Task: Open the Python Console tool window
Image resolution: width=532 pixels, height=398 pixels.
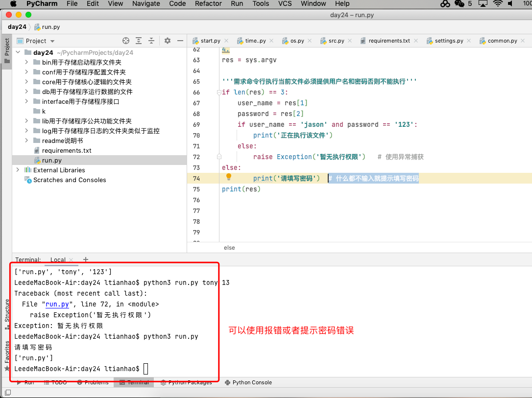Action: [248, 382]
